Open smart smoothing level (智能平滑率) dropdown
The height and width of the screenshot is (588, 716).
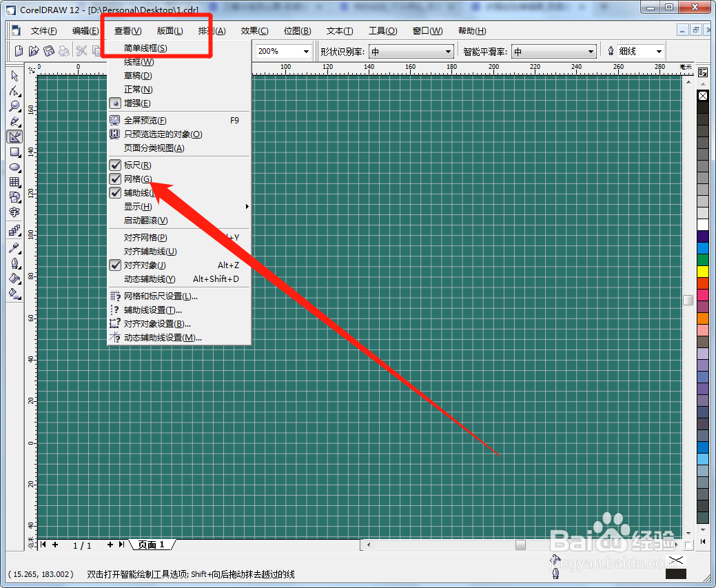pos(591,52)
